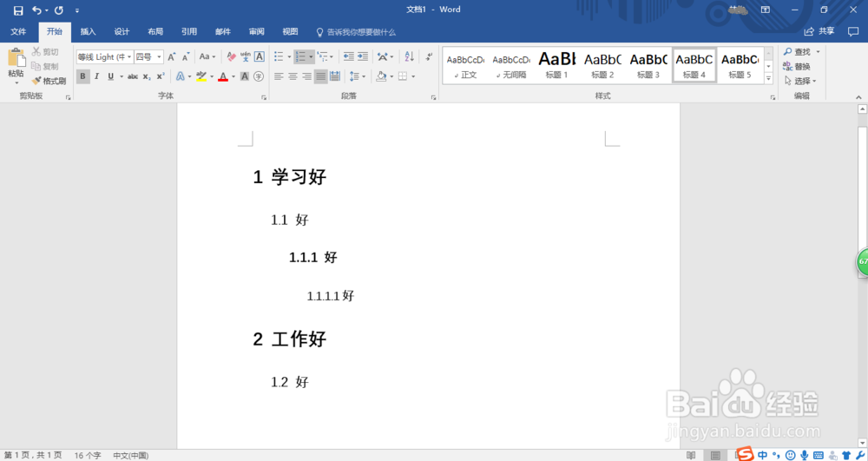
Task: Click 格式刷 Format Painter brush
Action: point(49,81)
